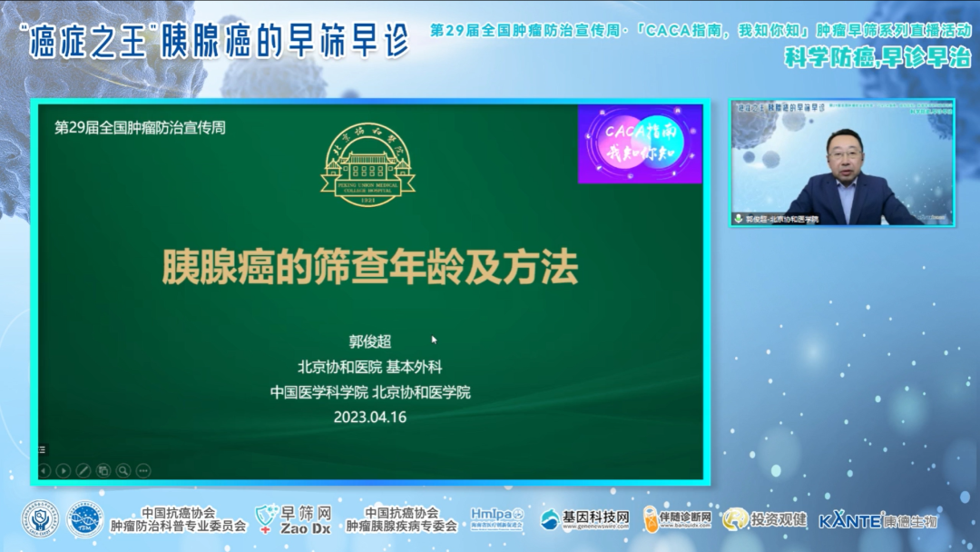This screenshot has width=980, height=552.
Task: Click the KANTE 康德生物 logo
Action: click(x=878, y=520)
